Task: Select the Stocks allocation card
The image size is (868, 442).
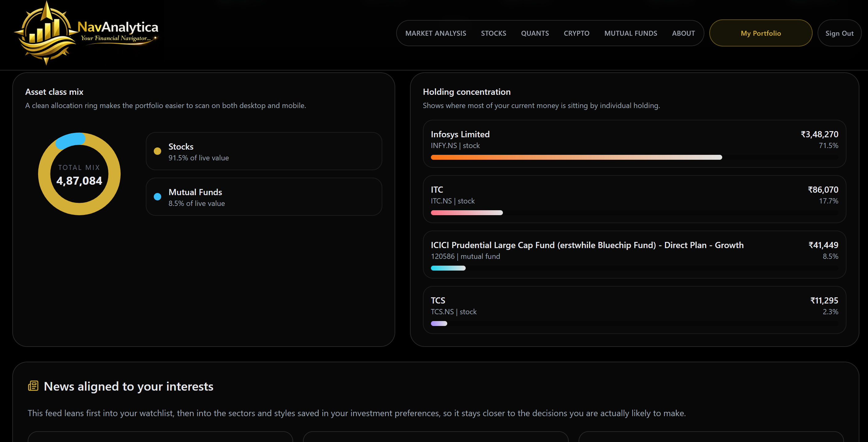Action: click(x=264, y=151)
